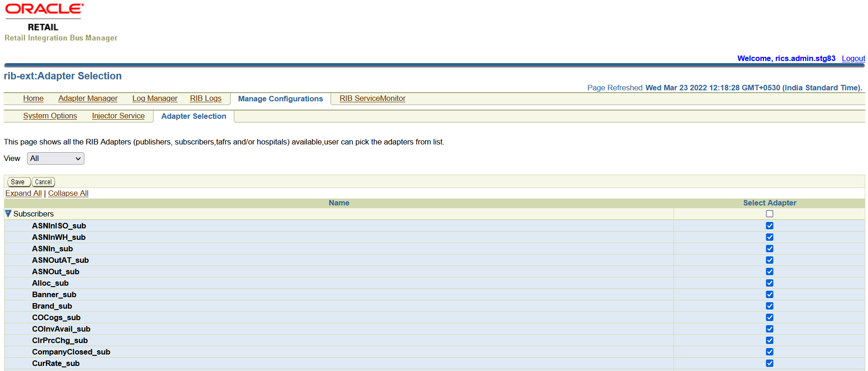Open the Adapter Manager tab
This screenshot has height=371, width=868.
[88, 99]
